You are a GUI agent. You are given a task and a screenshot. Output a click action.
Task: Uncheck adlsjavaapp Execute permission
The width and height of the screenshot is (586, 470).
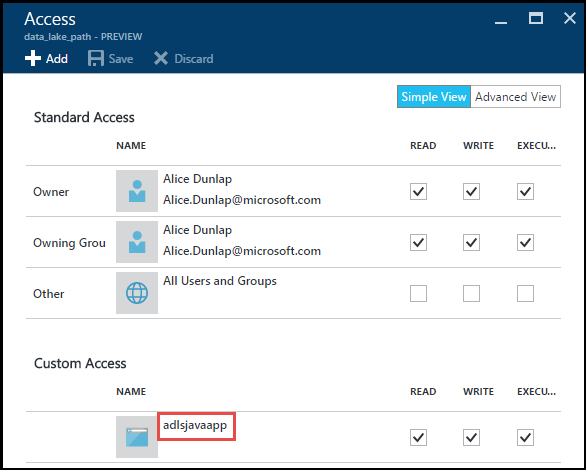click(x=525, y=437)
